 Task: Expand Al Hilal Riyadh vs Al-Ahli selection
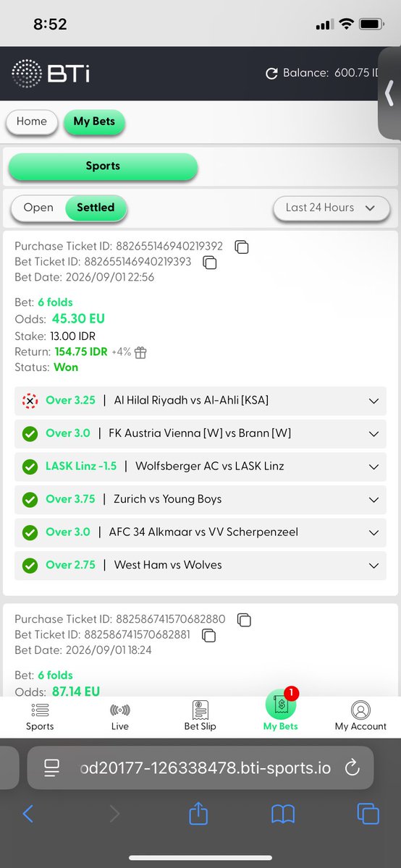tap(200, 401)
